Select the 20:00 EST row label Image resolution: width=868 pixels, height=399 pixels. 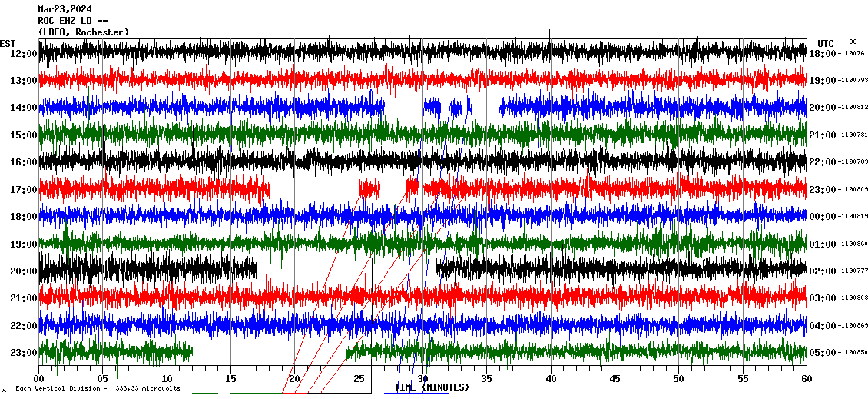[x=23, y=271]
